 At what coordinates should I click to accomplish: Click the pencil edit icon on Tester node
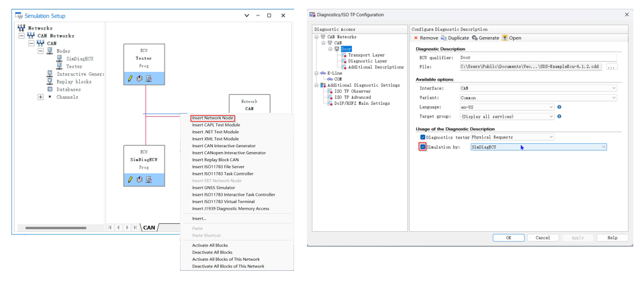pyautogui.click(x=130, y=78)
